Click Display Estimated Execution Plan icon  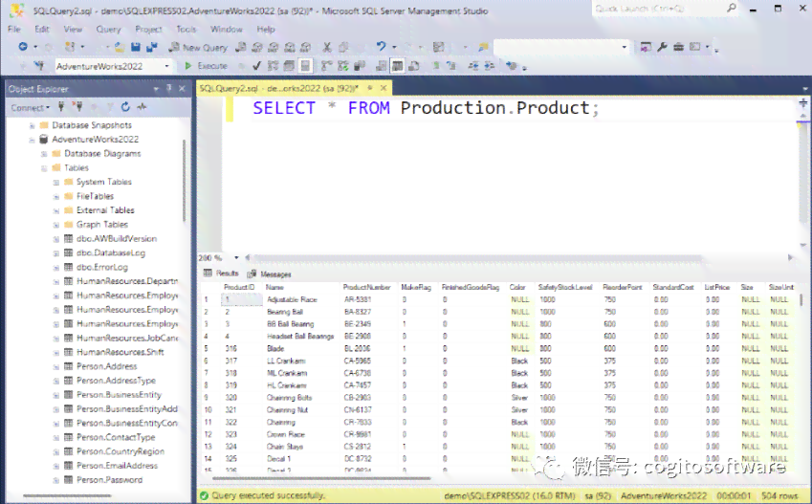(273, 66)
